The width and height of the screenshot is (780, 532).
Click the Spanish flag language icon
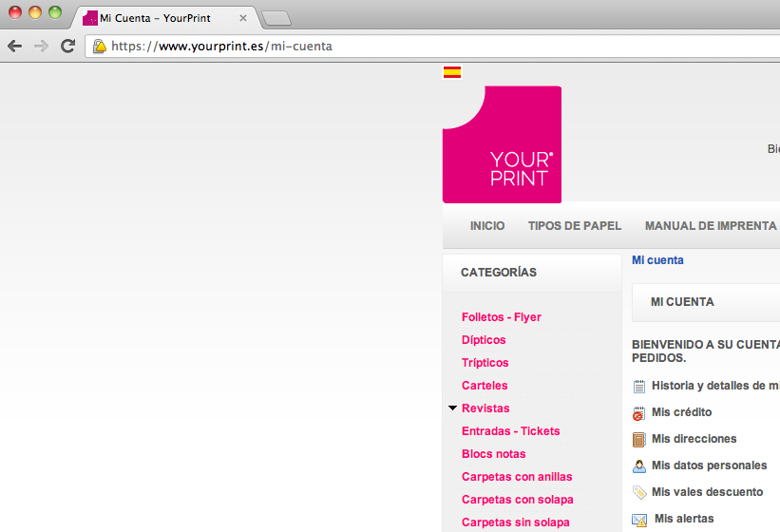(452, 72)
